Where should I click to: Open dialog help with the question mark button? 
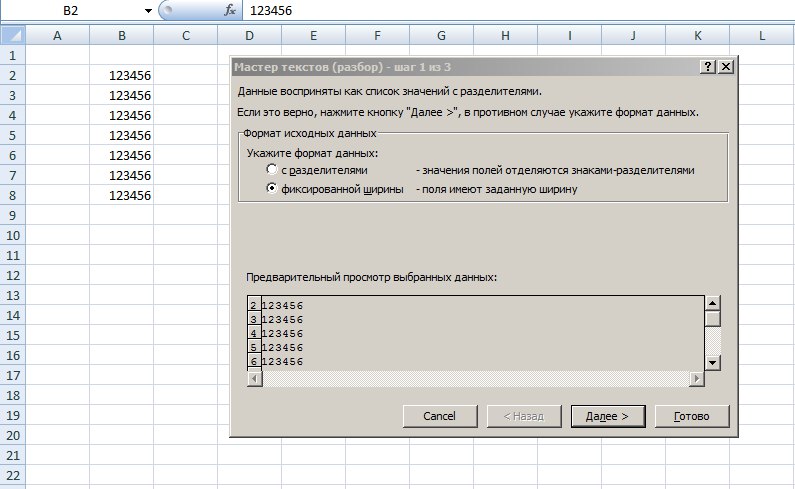708,66
